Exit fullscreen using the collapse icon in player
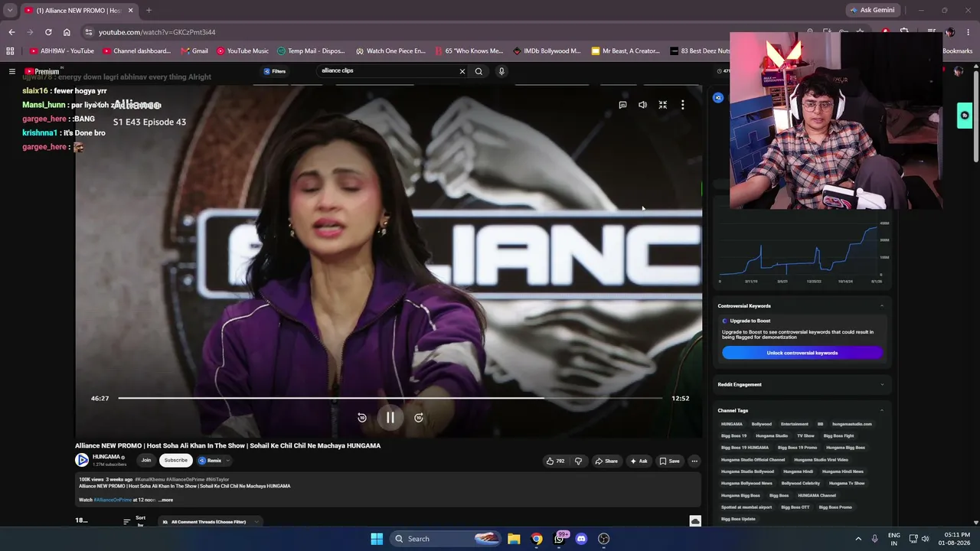Screen dimensions: 980x551 [x=663, y=105]
